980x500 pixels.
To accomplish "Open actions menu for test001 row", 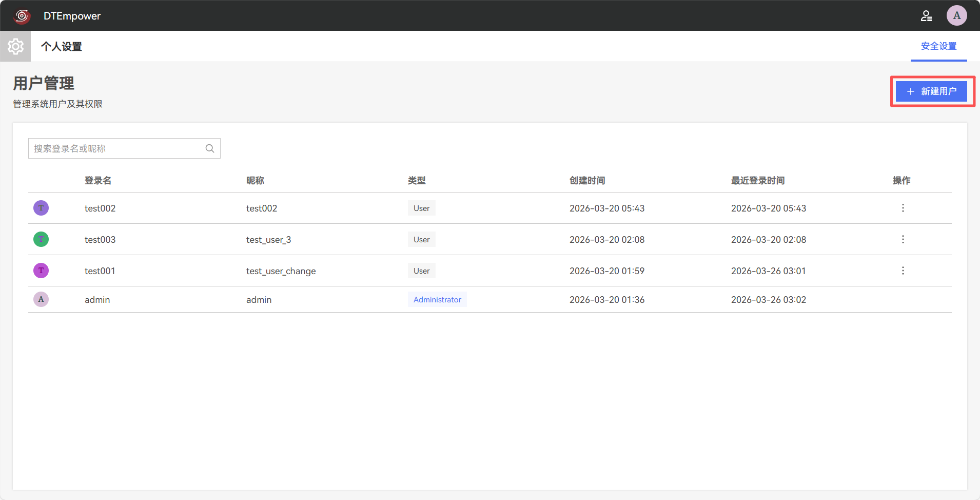I will click(x=903, y=271).
